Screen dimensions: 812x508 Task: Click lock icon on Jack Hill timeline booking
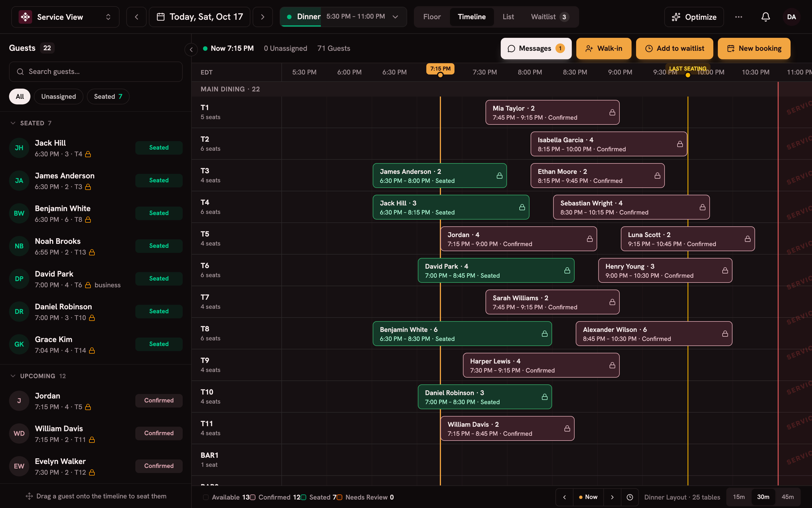point(522,207)
